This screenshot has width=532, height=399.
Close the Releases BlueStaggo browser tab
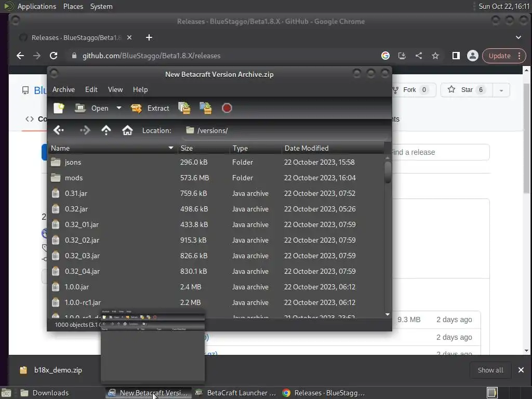129,37
